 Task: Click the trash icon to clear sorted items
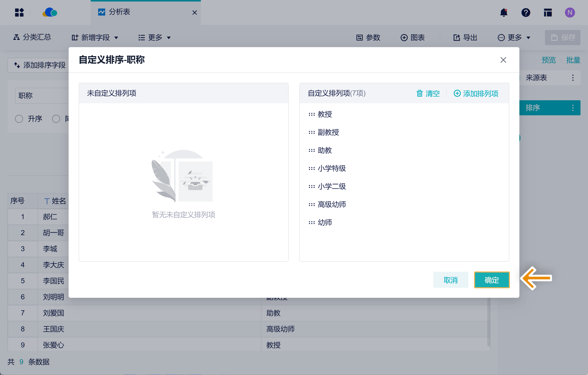[x=419, y=93]
